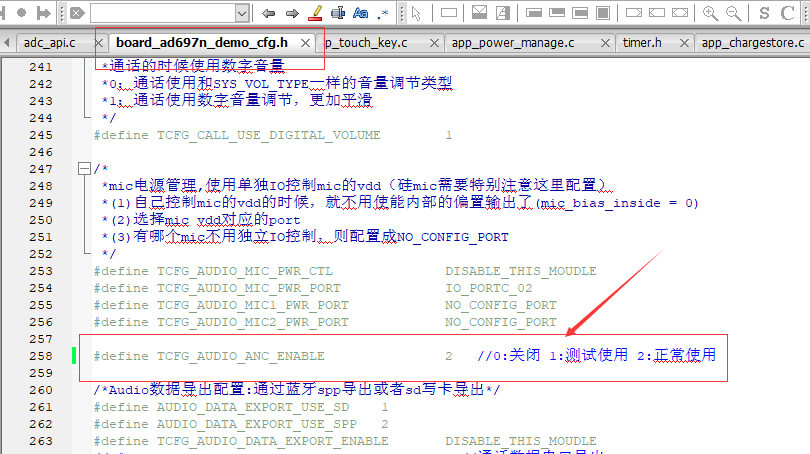Switch to the adc_api.c tab
Image resolution: width=810 pixels, height=454 pixels.
[50, 43]
